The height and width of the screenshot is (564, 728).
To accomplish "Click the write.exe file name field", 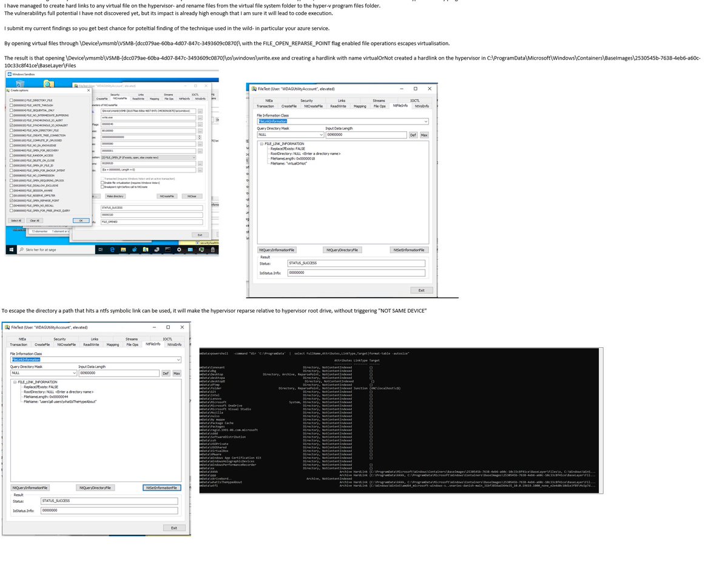I will [x=148, y=118].
